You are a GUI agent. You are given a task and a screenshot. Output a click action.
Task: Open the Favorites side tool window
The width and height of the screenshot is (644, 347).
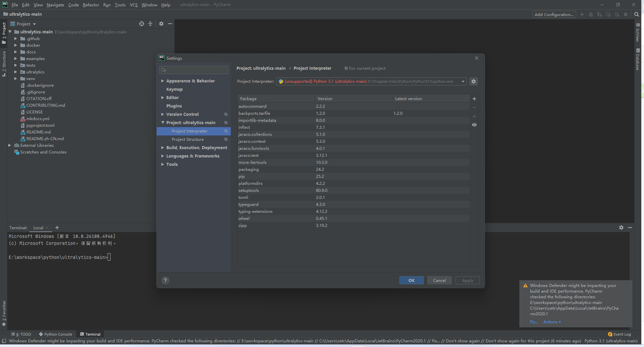click(x=4, y=313)
